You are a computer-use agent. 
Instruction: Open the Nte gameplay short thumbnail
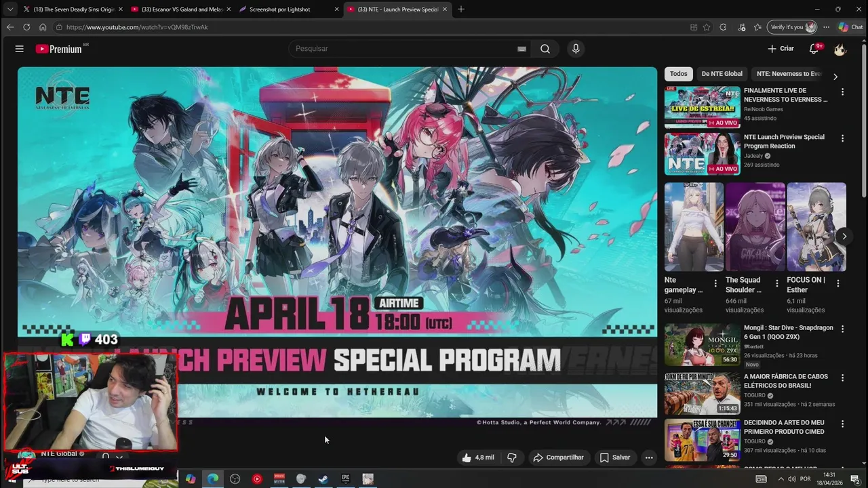coord(694,227)
